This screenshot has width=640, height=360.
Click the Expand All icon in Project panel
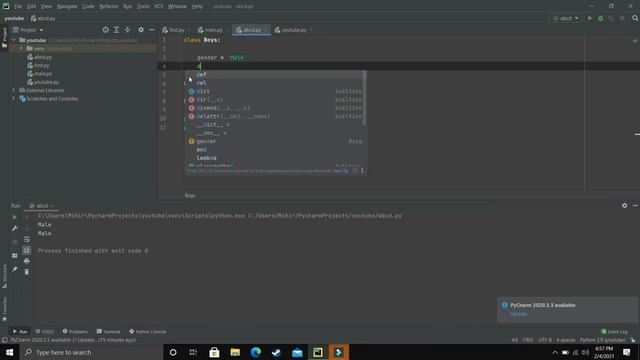click(116, 30)
